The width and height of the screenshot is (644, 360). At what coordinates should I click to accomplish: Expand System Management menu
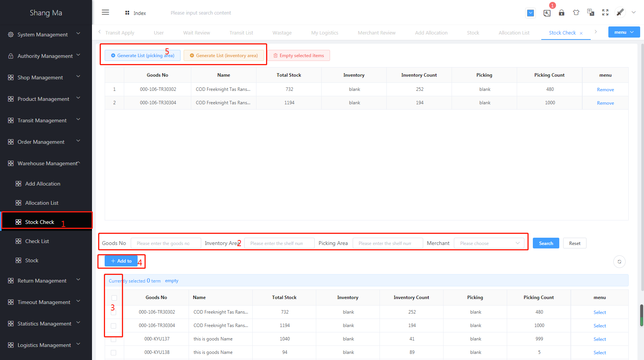pos(46,35)
